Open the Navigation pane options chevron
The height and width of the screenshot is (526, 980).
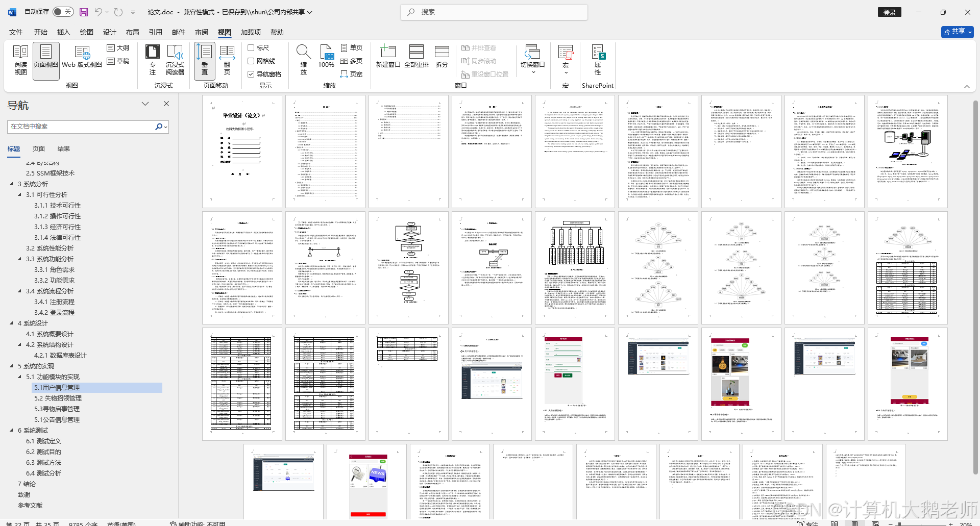pyautogui.click(x=145, y=104)
